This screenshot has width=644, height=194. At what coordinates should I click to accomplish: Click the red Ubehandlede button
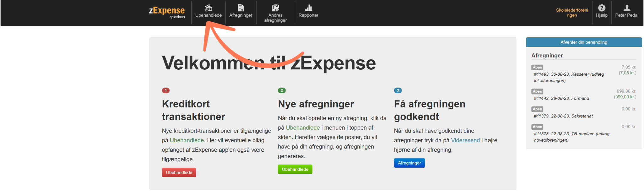[179, 172]
